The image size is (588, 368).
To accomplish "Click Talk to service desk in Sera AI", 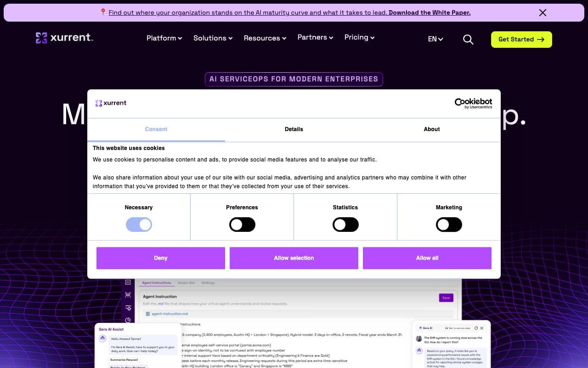I will tap(458, 328).
